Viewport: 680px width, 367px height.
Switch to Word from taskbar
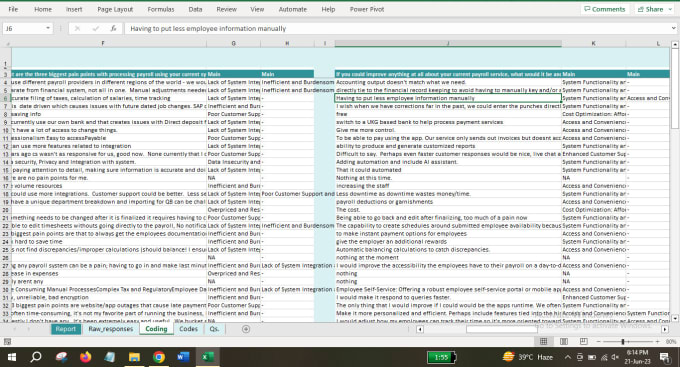coord(183,357)
